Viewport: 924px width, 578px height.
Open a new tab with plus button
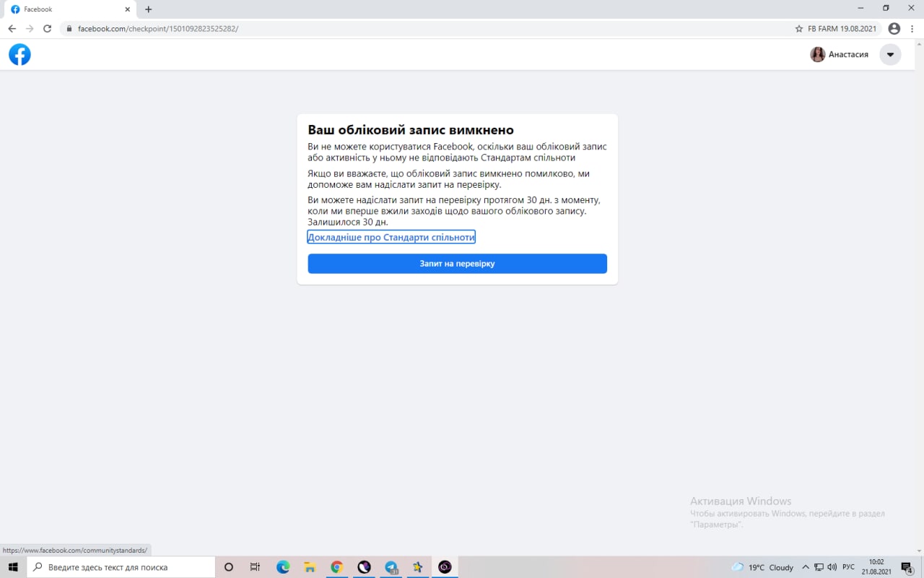[149, 9]
